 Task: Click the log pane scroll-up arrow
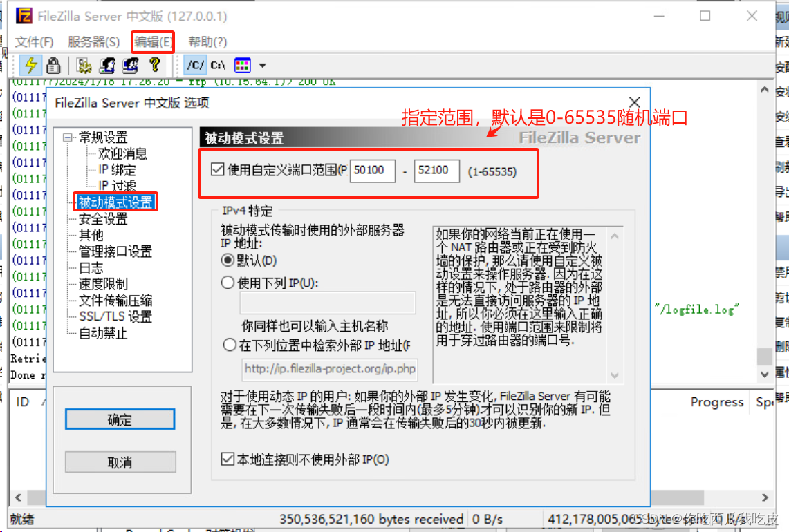(x=765, y=90)
